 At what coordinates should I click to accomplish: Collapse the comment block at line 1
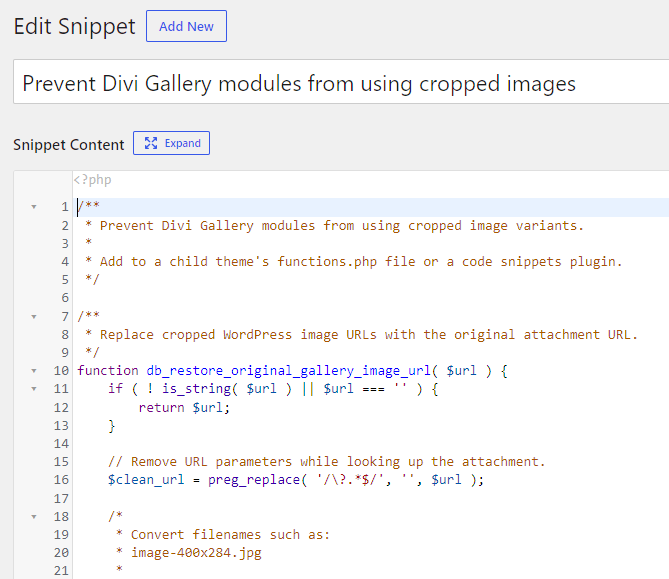34,207
